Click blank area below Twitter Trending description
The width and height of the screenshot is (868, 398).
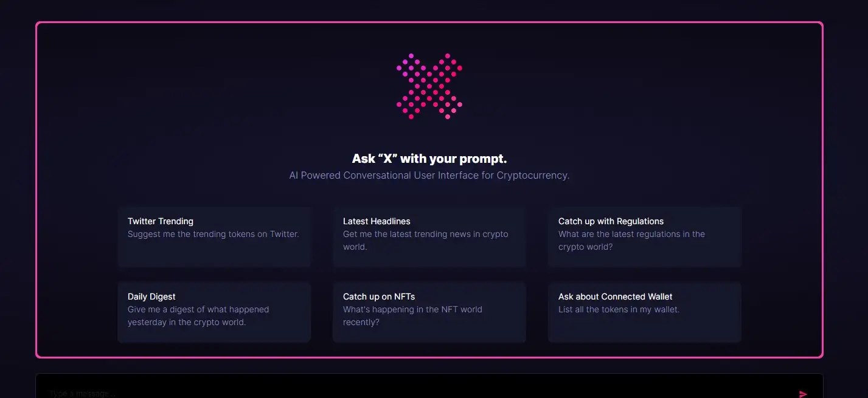[214, 255]
